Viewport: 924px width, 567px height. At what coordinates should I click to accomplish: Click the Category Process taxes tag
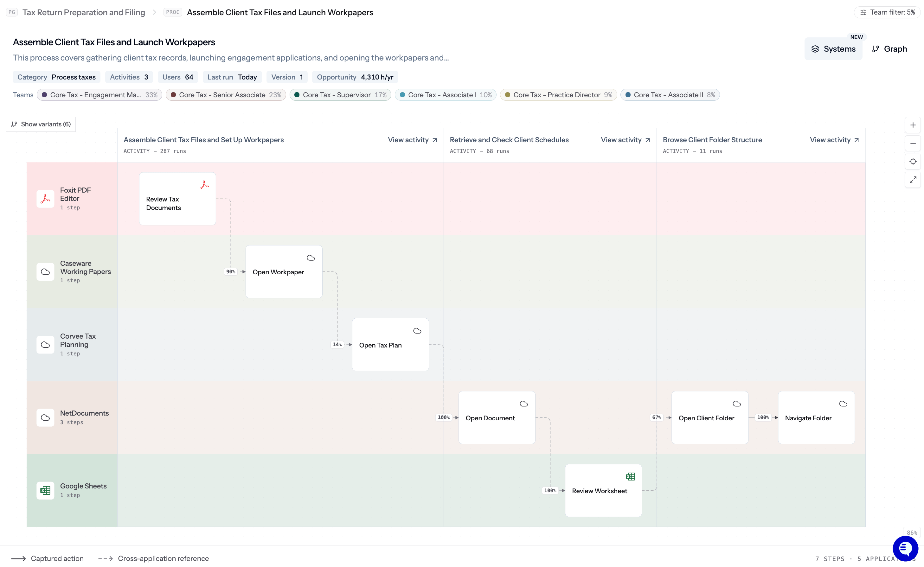point(57,77)
